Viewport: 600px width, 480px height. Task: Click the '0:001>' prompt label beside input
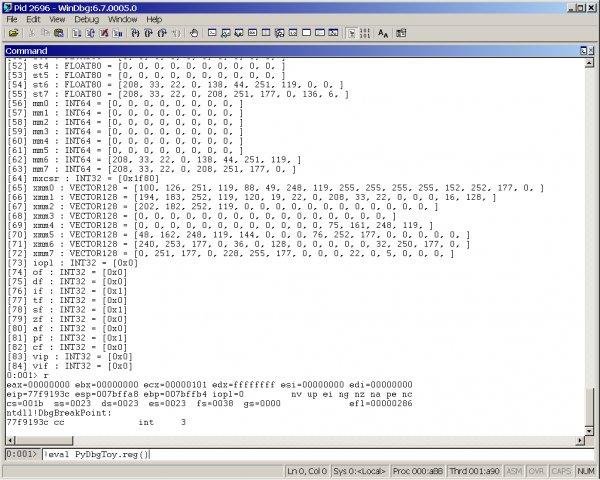tap(21, 454)
